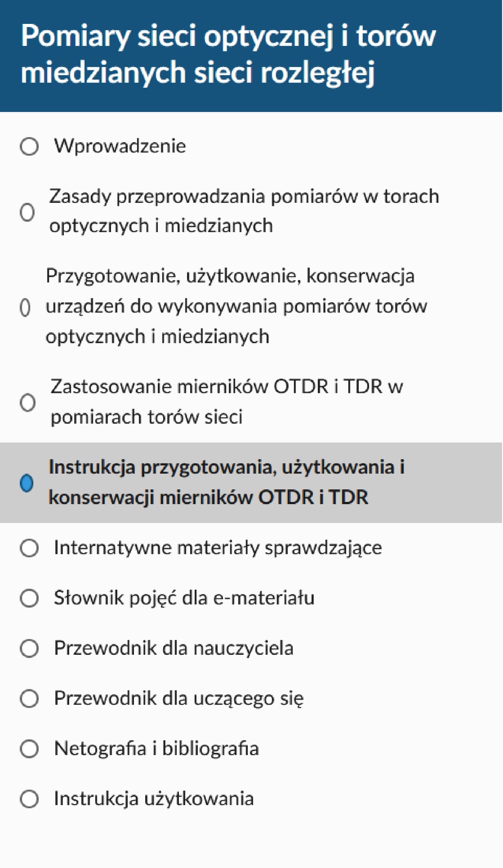
Task: Open Zasady przeprowadzania pomiarów w torach optycznych
Action: [x=244, y=211]
